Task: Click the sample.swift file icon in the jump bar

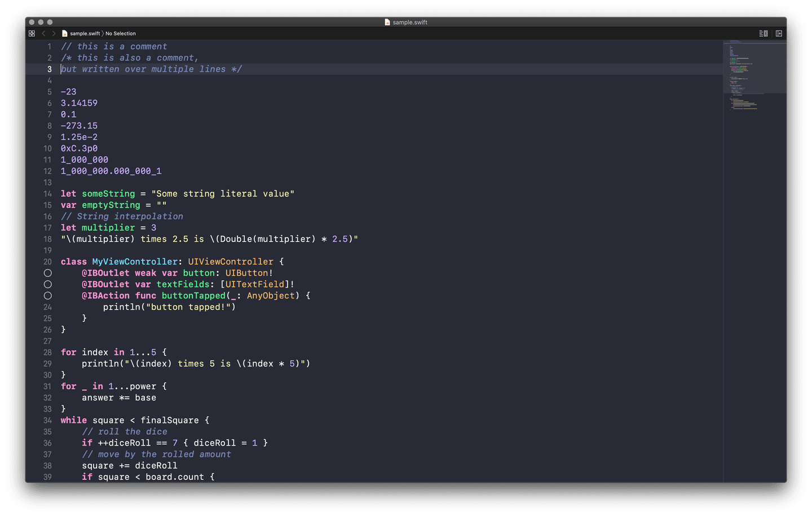Action: [65, 33]
